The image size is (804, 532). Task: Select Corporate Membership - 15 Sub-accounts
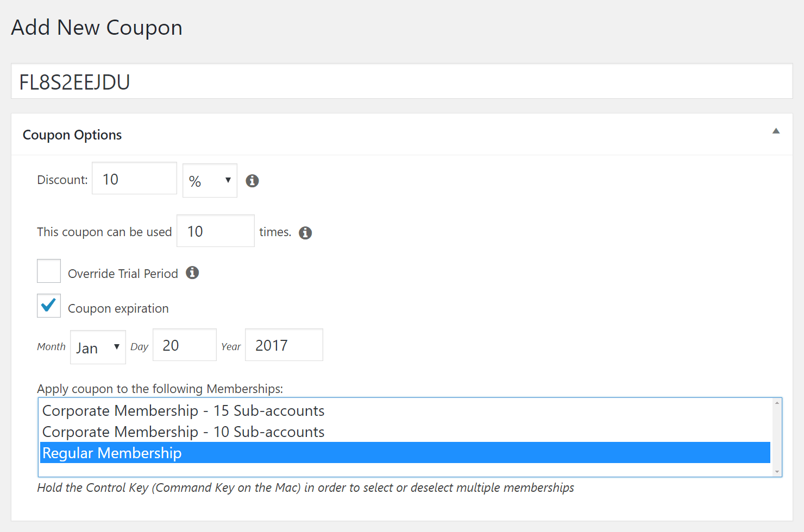(x=405, y=410)
